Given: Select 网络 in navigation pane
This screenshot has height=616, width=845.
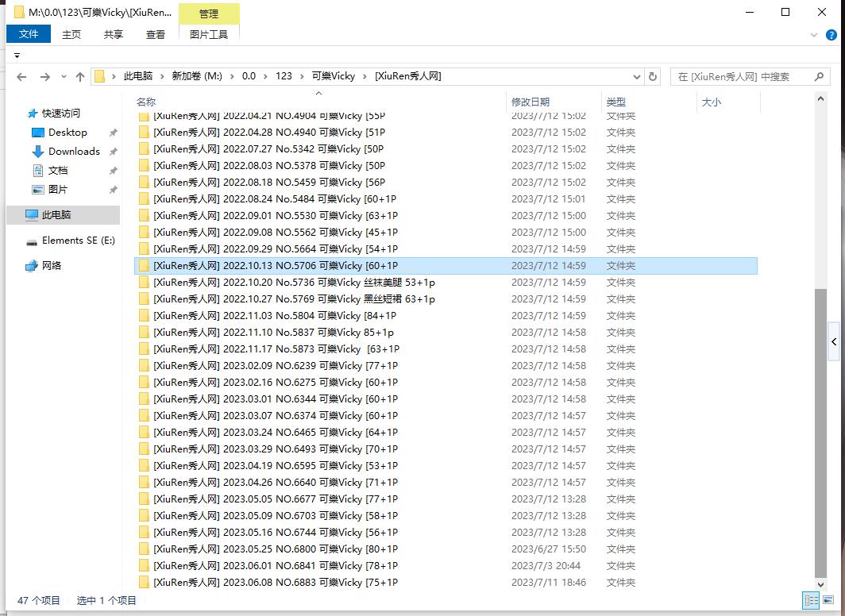Looking at the screenshot, I should pos(52,266).
